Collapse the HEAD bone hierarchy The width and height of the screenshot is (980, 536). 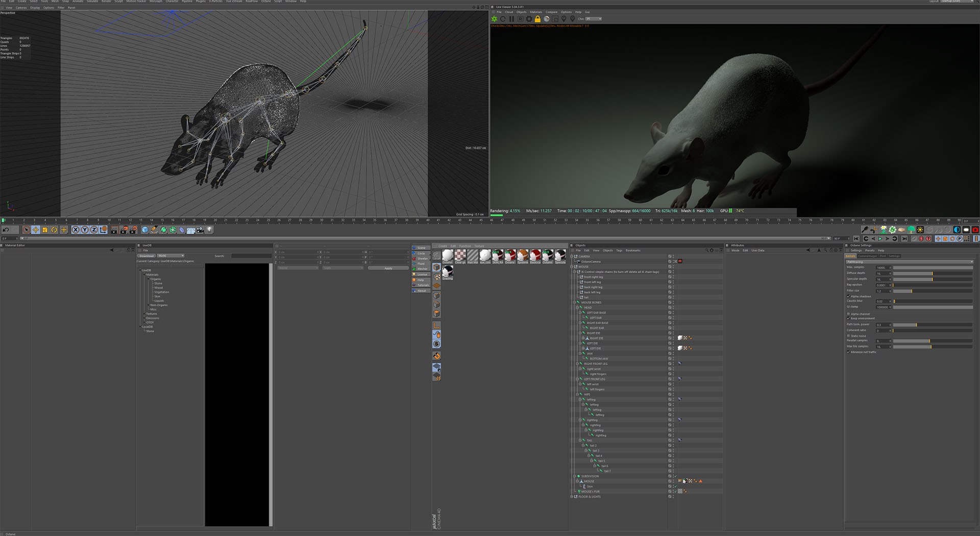(577, 307)
